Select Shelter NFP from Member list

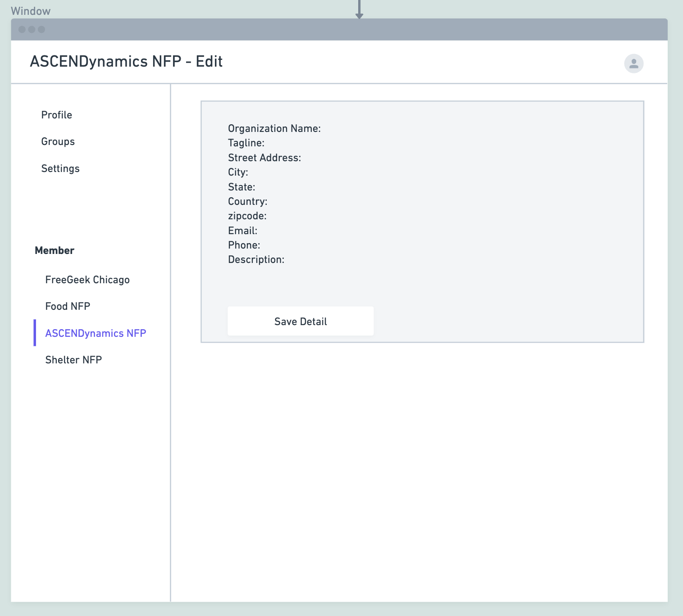pyautogui.click(x=73, y=359)
